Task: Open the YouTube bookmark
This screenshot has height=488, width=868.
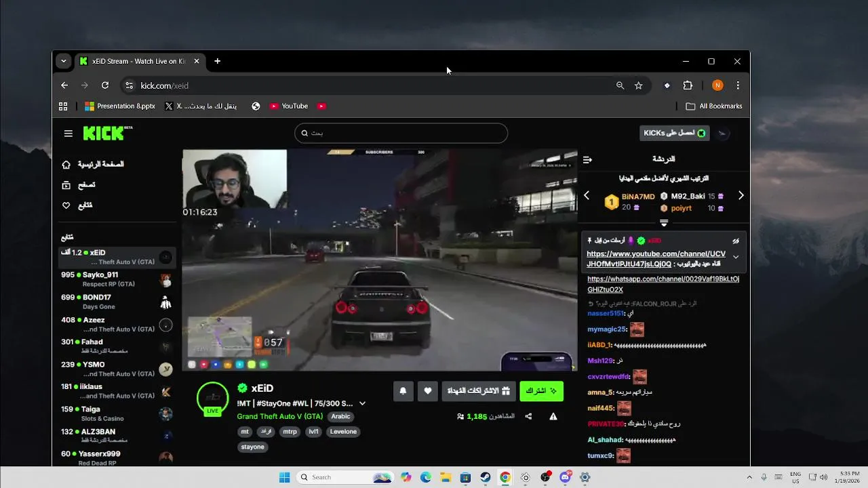Action: (x=289, y=106)
